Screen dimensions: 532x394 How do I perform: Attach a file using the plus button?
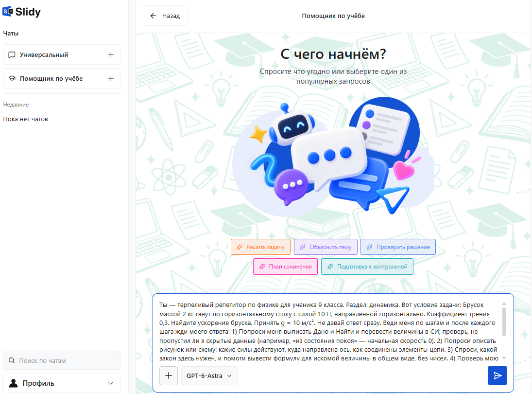coord(169,376)
